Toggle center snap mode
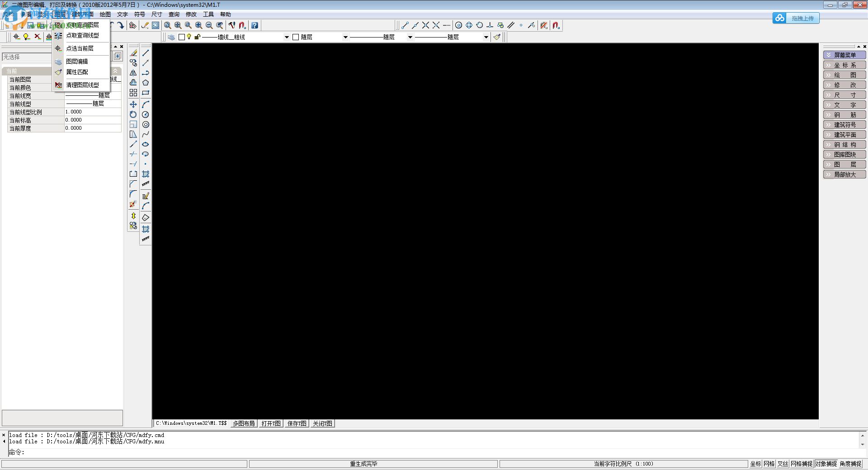The height and width of the screenshot is (470, 868). pyautogui.click(x=458, y=25)
